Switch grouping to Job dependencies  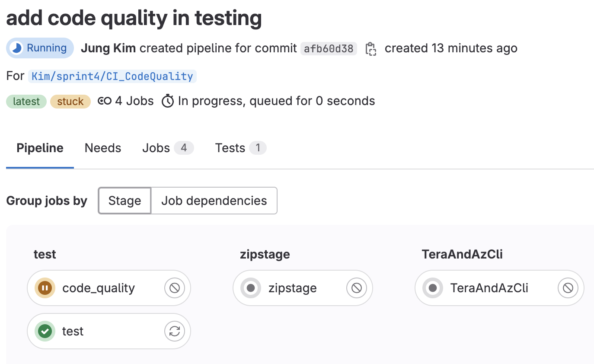[214, 200]
